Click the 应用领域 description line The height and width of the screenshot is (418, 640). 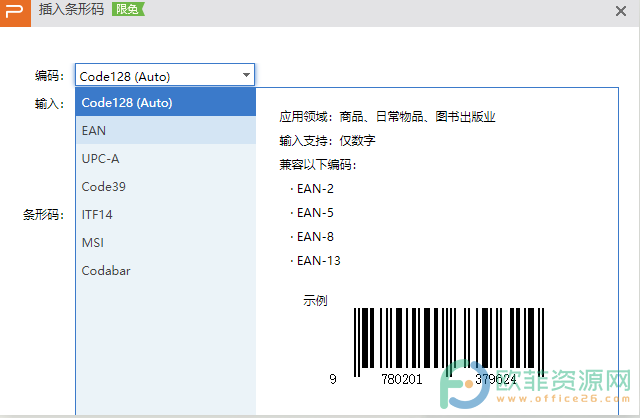point(387,117)
